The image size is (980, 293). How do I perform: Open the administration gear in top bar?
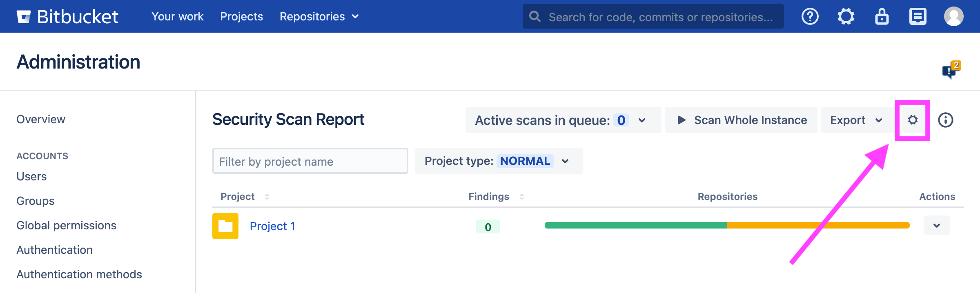846,17
